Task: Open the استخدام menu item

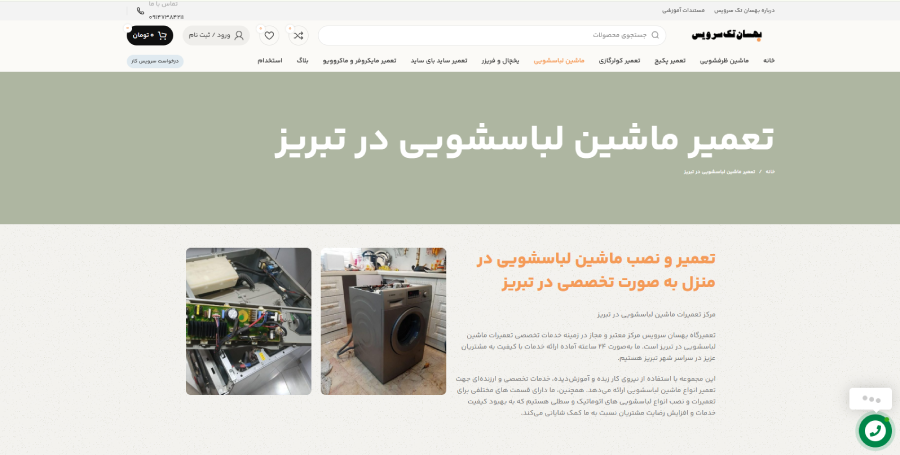Action: click(270, 61)
